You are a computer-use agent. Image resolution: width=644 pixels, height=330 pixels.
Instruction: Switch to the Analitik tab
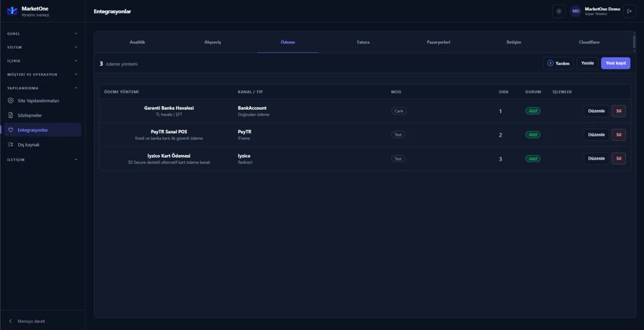[x=137, y=42]
